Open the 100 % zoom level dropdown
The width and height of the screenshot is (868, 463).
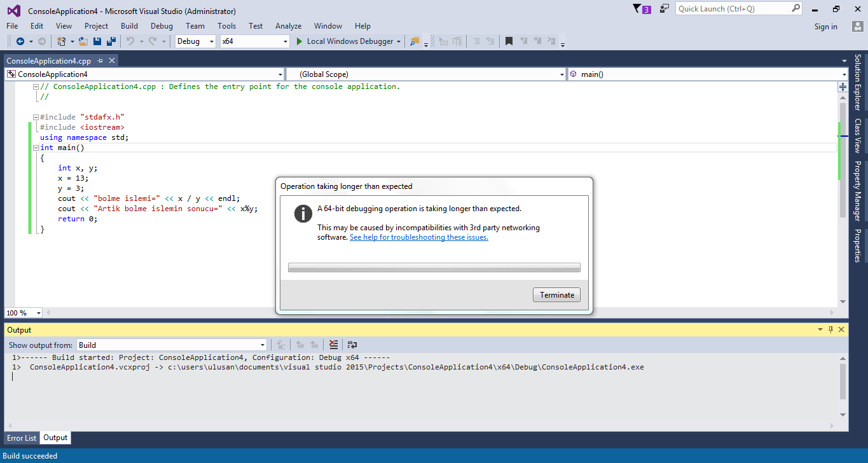pyautogui.click(x=24, y=313)
